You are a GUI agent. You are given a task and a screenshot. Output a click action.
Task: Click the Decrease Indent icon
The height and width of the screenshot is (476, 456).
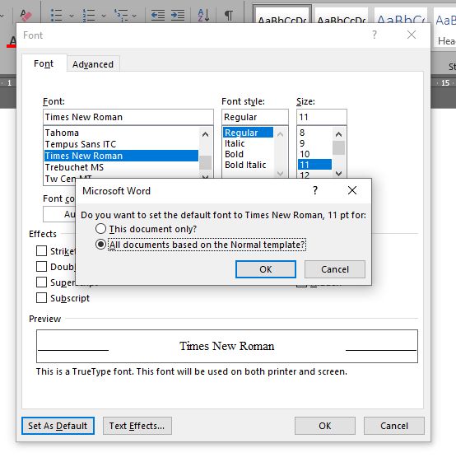pyautogui.click(x=158, y=15)
